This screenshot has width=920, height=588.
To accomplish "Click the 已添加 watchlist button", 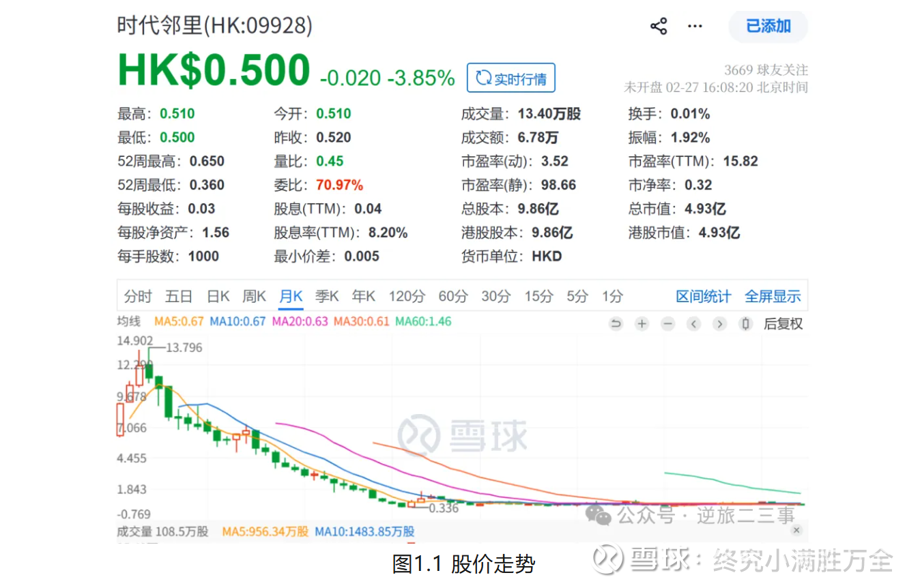I will point(768,27).
